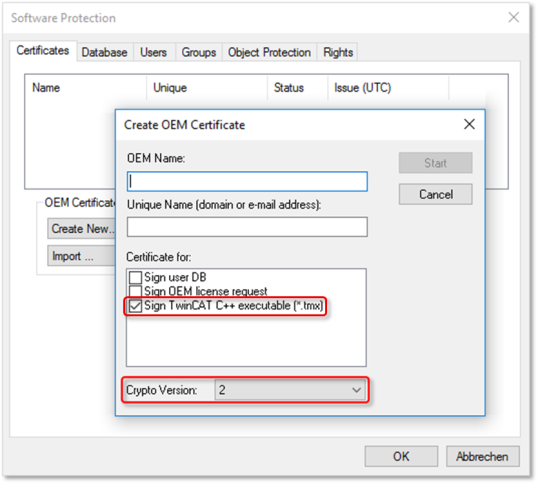
Task: Check the Sign user DB checkbox
Action: 135,277
